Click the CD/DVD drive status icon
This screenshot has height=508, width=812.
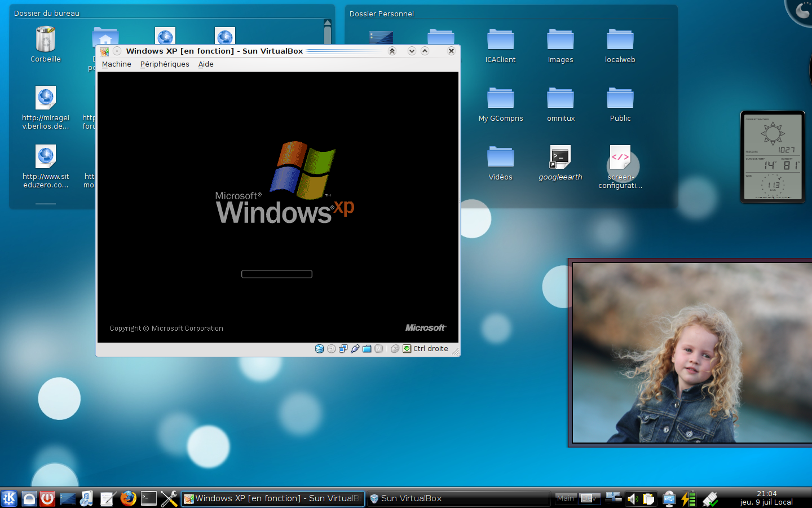click(x=331, y=349)
